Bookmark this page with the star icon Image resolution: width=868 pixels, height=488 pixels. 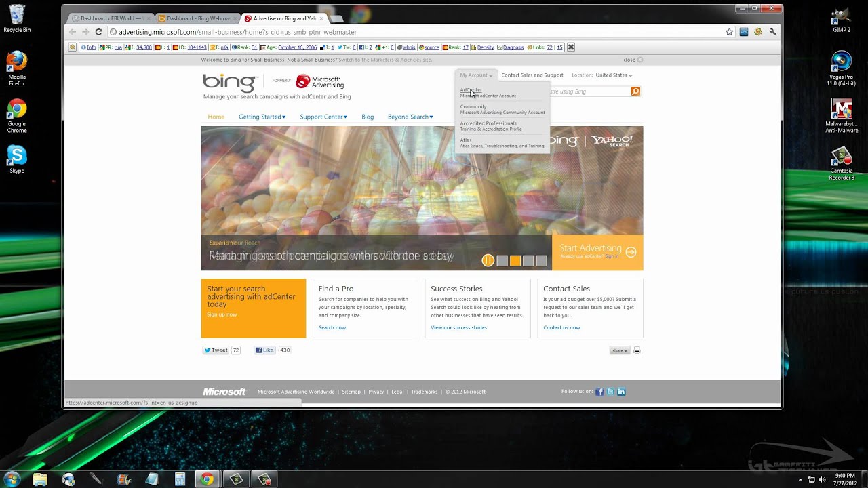pos(730,32)
